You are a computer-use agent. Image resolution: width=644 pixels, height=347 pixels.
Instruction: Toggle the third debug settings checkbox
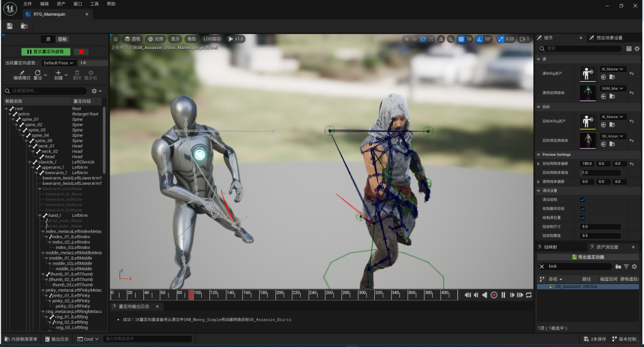tap(582, 218)
